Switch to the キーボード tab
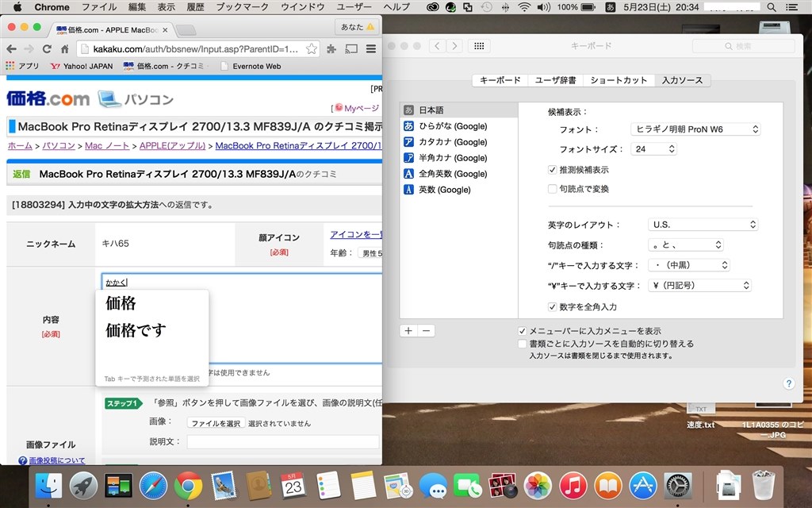Viewport: 812px width, 508px height. pos(500,80)
